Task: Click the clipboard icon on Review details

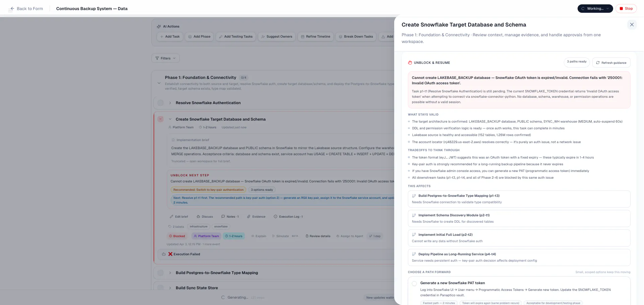Action: 307,236
